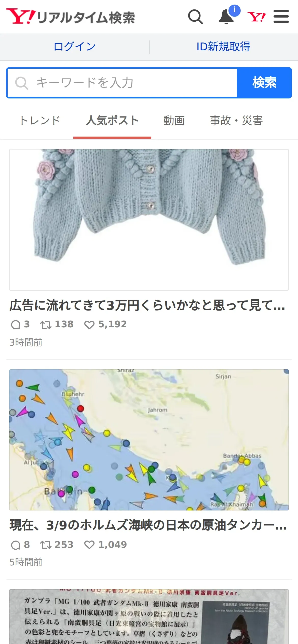298x644 pixels.
Task: Click reply icon on tanker post
Action: tap(16, 545)
